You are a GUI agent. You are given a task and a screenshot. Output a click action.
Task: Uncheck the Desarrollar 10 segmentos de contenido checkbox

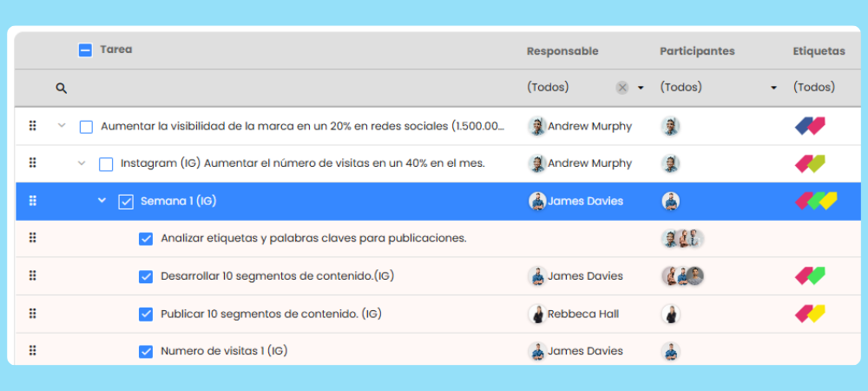tap(146, 276)
